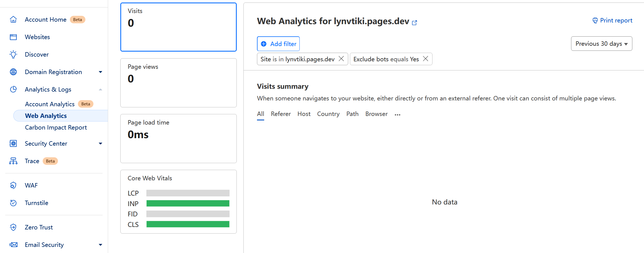Switch to the Referer tab
644x253 pixels.
281,114
